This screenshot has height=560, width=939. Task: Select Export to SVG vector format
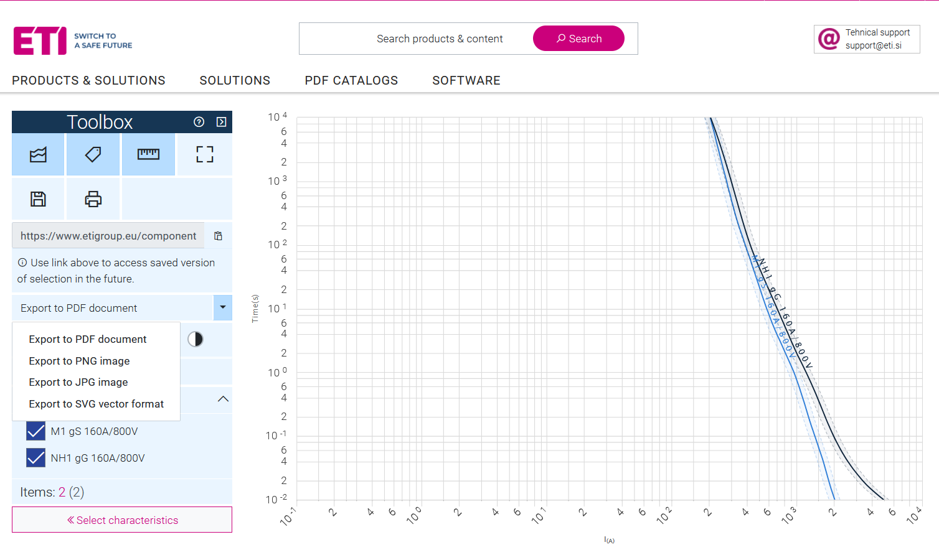96,404
